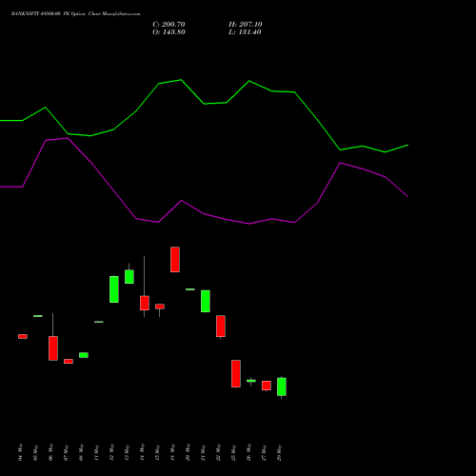Click the close value 'C: 200.70'
This screenshot has height=476, width=476.
click(169, 25)
